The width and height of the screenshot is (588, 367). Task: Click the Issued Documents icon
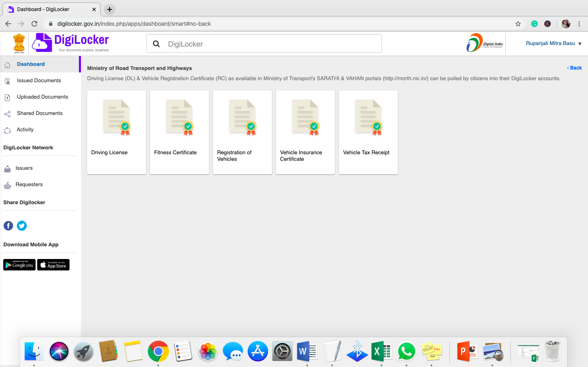click(x=7, y=81)
